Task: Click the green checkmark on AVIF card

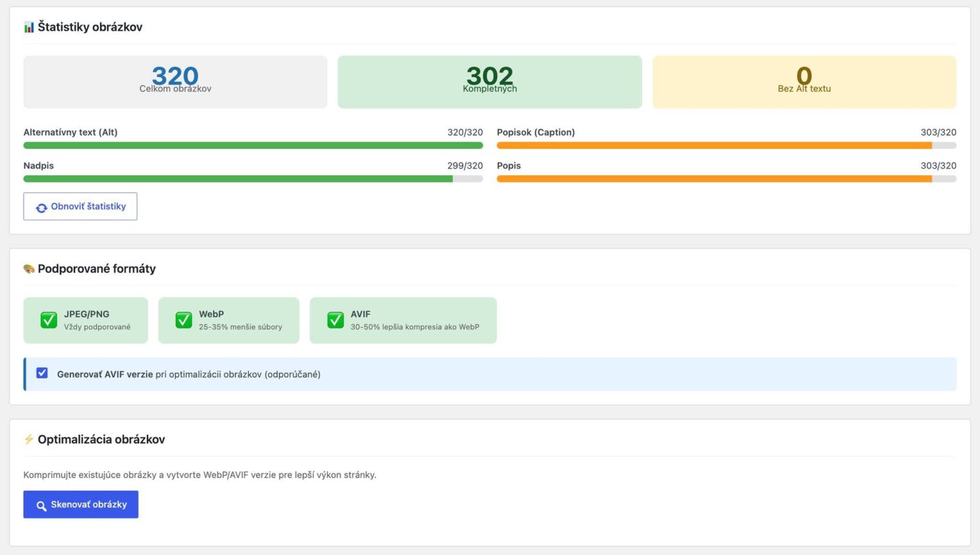Action: (x=335, y=320)
